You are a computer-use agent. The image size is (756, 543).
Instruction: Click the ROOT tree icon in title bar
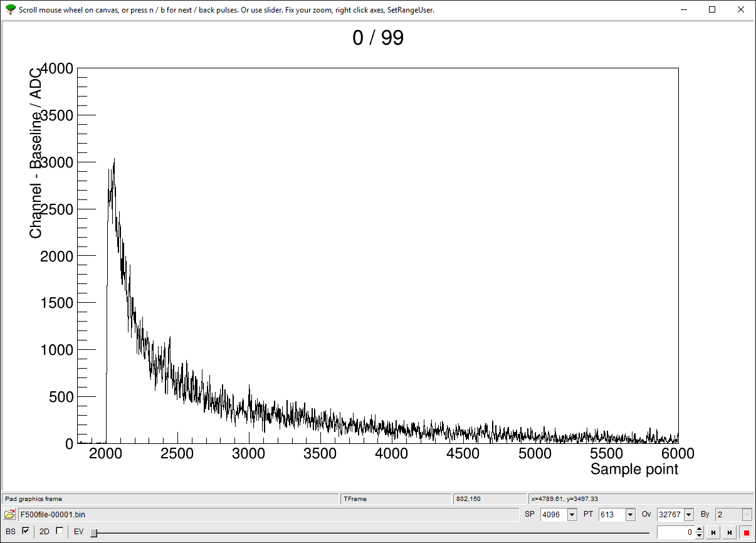point(10,9)
